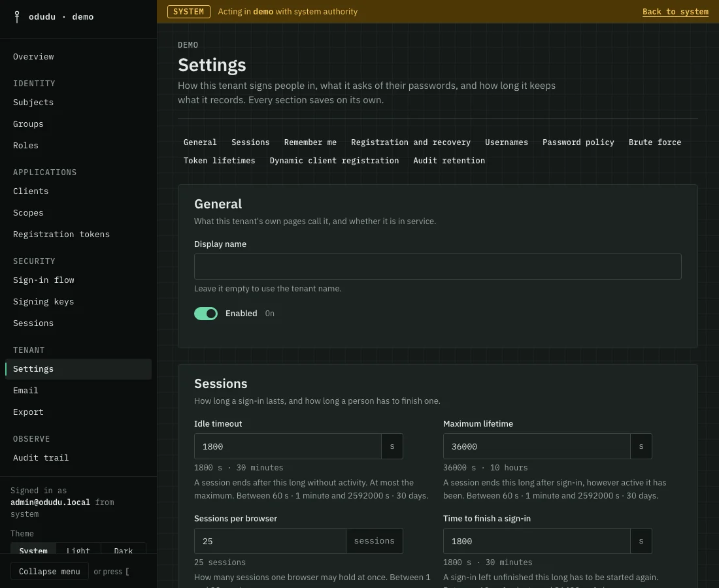Click the sessions unit suffix label
The width and height of the screenshot is (719, 588).
[x=374, y=541]
